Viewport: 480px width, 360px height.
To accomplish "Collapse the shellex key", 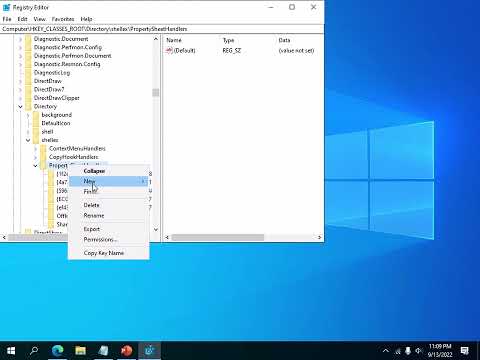I will click(28, 140).
